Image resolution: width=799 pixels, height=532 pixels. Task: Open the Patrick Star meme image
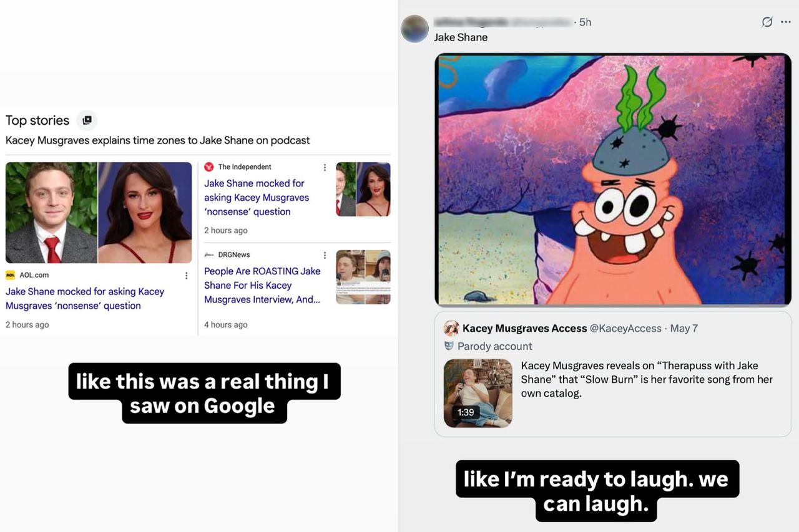[613, 180]
